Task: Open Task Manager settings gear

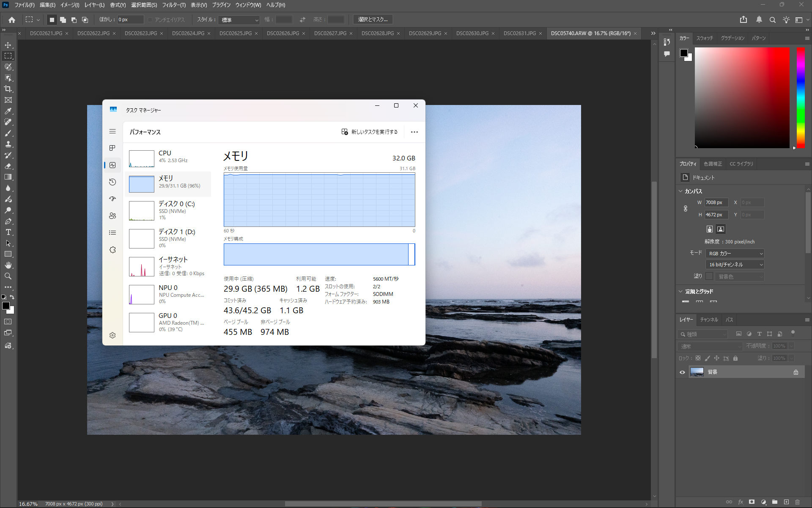Action: pos(112,335)
